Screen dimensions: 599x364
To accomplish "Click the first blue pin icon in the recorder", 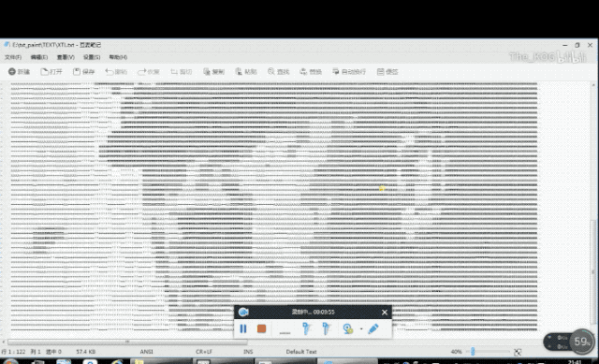I will point(306,328).
